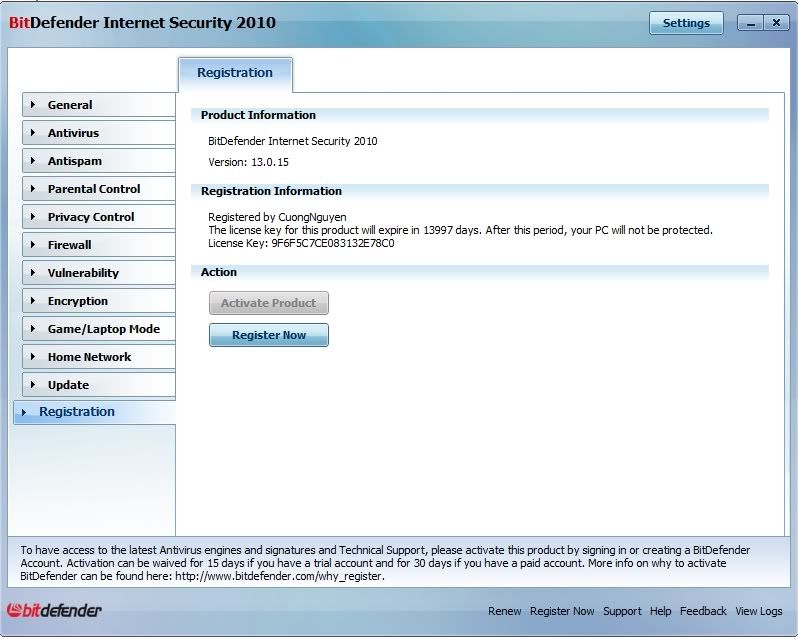The image size is (798, 637).
Task: Expand the Vulnerability section arrow
Action: click(33, 273)
